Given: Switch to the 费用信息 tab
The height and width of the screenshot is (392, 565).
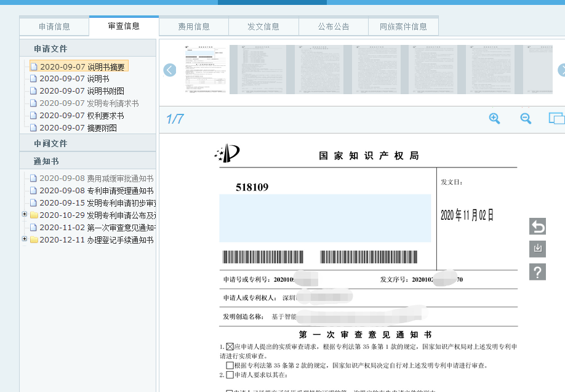Looking at the screenshot, I should pos(193,26).
